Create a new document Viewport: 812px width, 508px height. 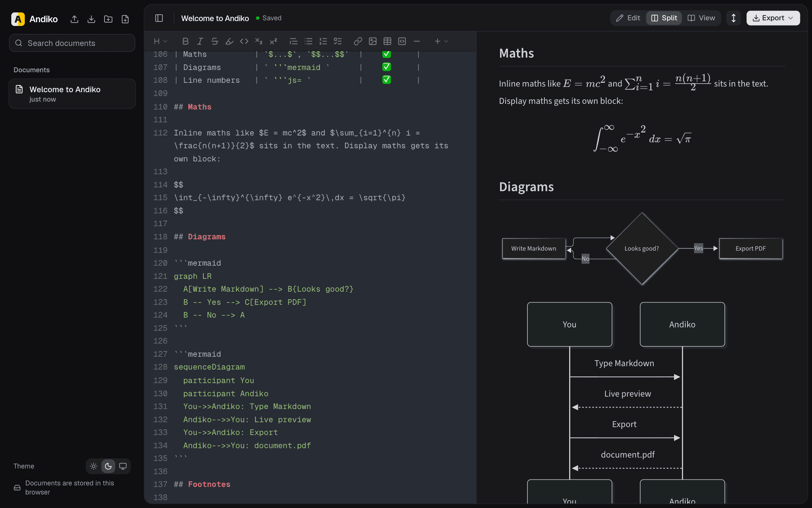tap(125, 19)
